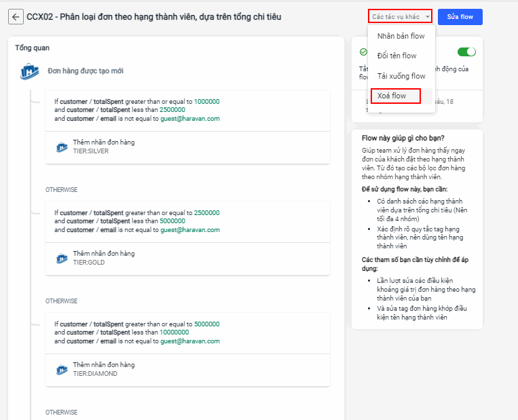Turn off the flow activation switch
The height and width of the screenshot is (420, 518).
466,52
